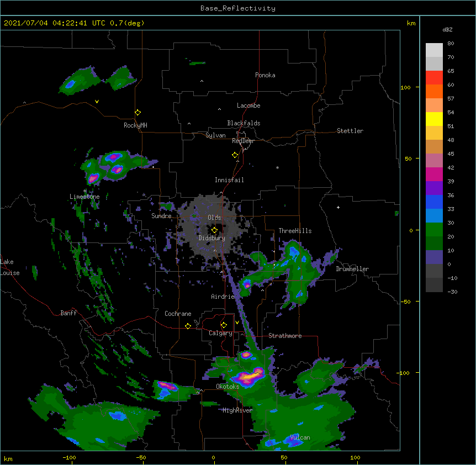Click the 80 value on the dBZ legend
This screenshot has width=476, height=465.
(451, 44)
